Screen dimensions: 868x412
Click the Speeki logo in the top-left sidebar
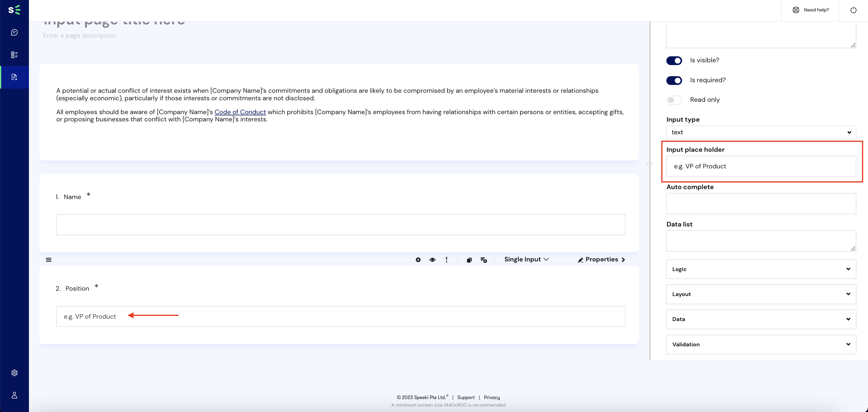tap(14, 10)
